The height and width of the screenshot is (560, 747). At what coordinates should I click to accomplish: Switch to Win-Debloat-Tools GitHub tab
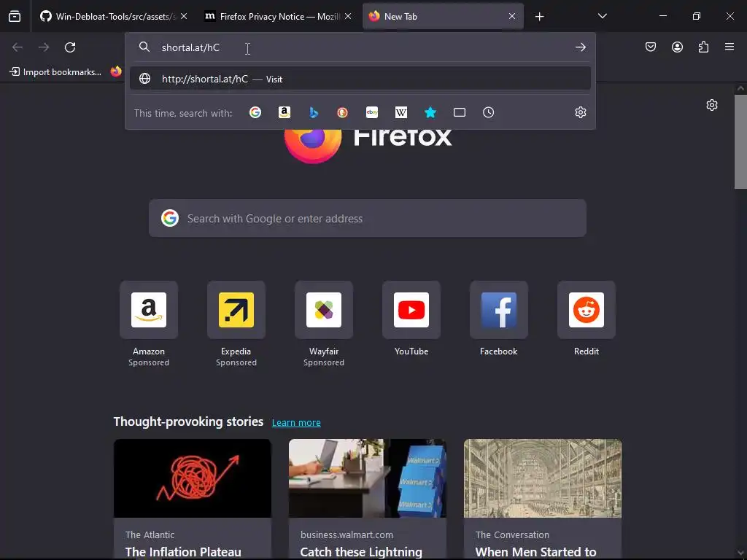pos(112,17)
